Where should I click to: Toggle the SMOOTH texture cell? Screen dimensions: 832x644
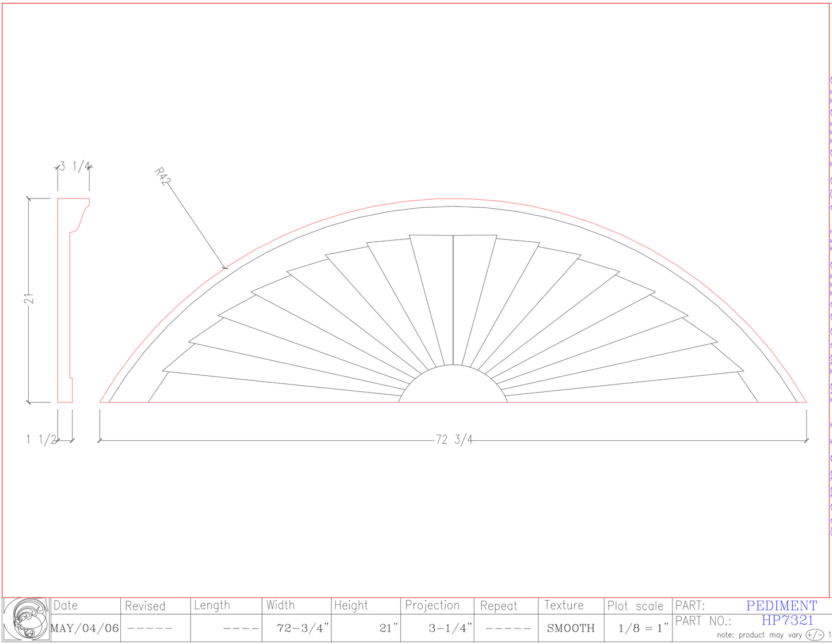point(571,627)
